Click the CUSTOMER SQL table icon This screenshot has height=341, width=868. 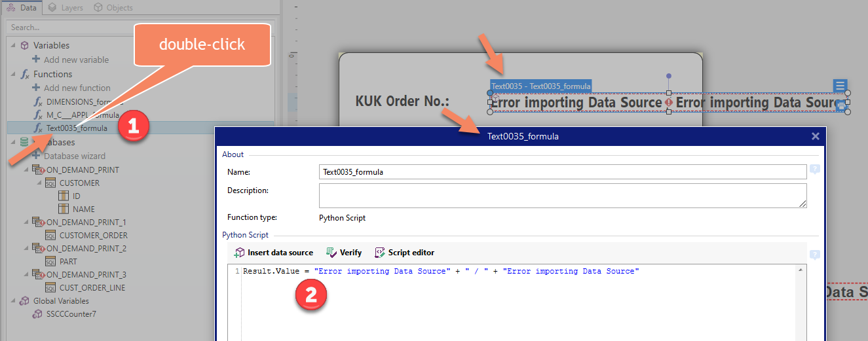pyautogui.click(x=50, y=183)
